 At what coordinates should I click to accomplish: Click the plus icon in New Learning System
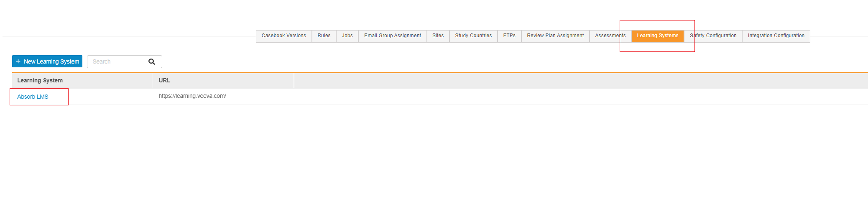[18, 61]
